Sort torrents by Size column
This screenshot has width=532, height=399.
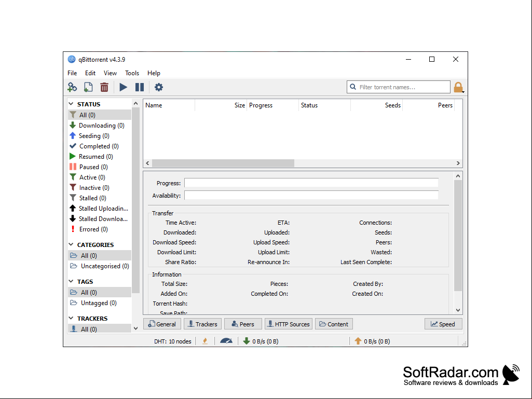tap(221, 105)
